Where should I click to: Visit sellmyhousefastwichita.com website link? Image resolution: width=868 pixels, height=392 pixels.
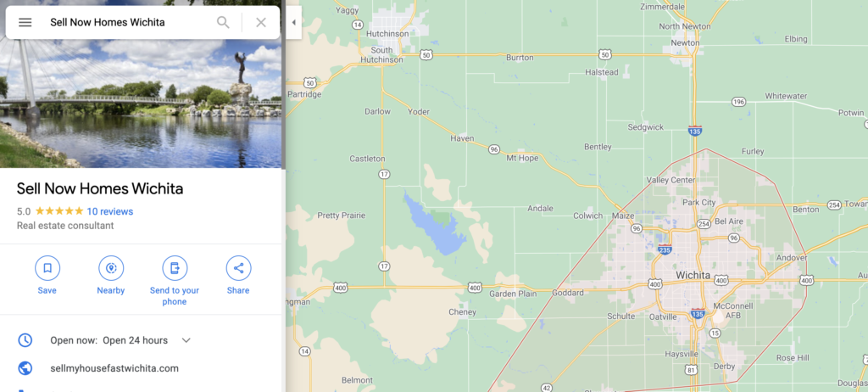click(114, 368)
